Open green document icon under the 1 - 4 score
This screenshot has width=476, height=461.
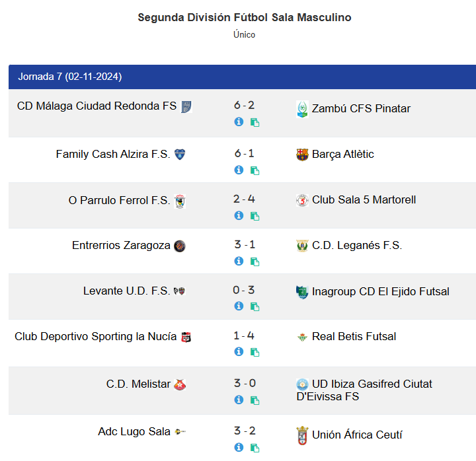(255, 352)
